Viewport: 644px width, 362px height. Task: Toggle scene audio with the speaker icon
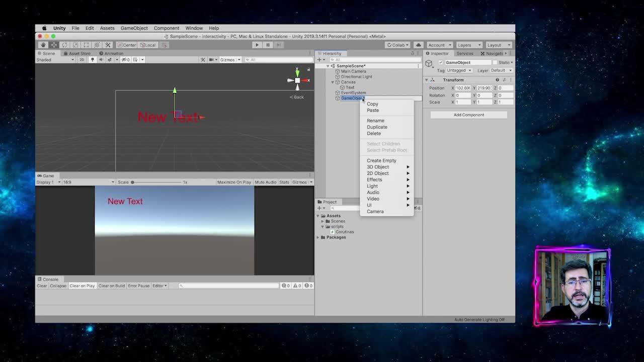coord(101,59)
